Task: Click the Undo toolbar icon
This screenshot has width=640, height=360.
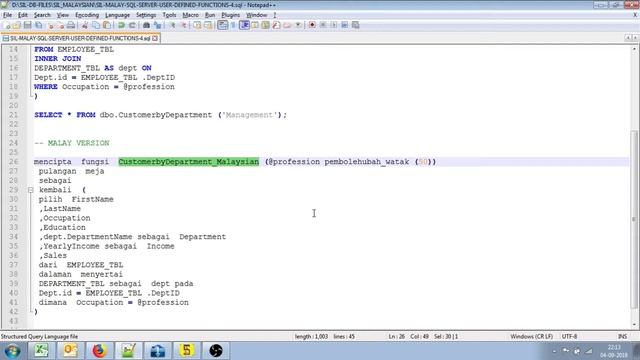Action: point(121,25)
